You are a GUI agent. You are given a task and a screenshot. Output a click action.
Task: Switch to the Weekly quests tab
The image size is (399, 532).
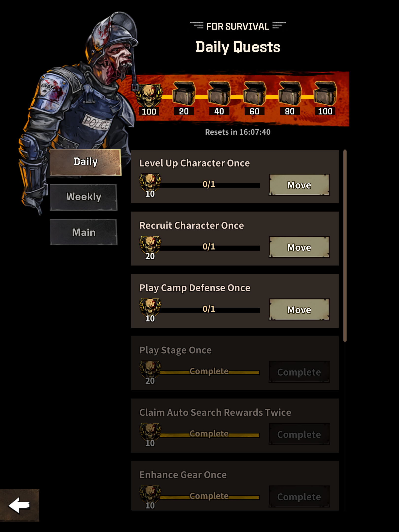[83, 197]
